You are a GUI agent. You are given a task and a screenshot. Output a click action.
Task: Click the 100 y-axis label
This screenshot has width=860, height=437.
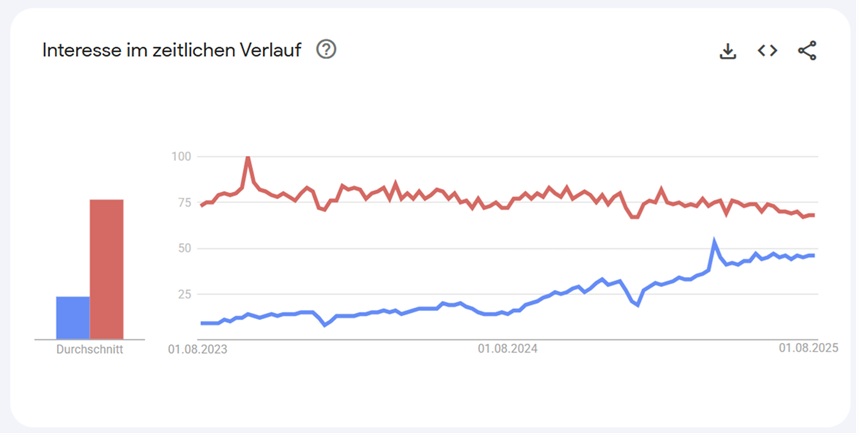pos(180,156)
